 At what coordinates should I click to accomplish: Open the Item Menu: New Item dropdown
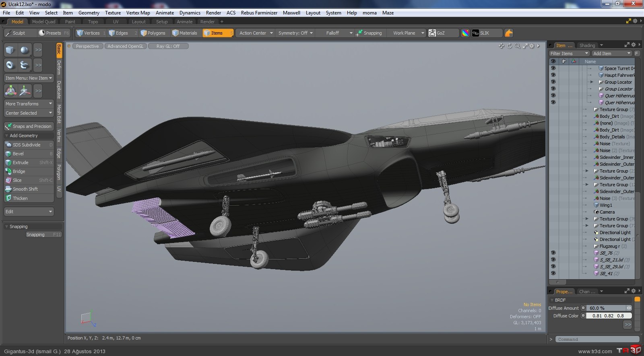tap(29, 78)
